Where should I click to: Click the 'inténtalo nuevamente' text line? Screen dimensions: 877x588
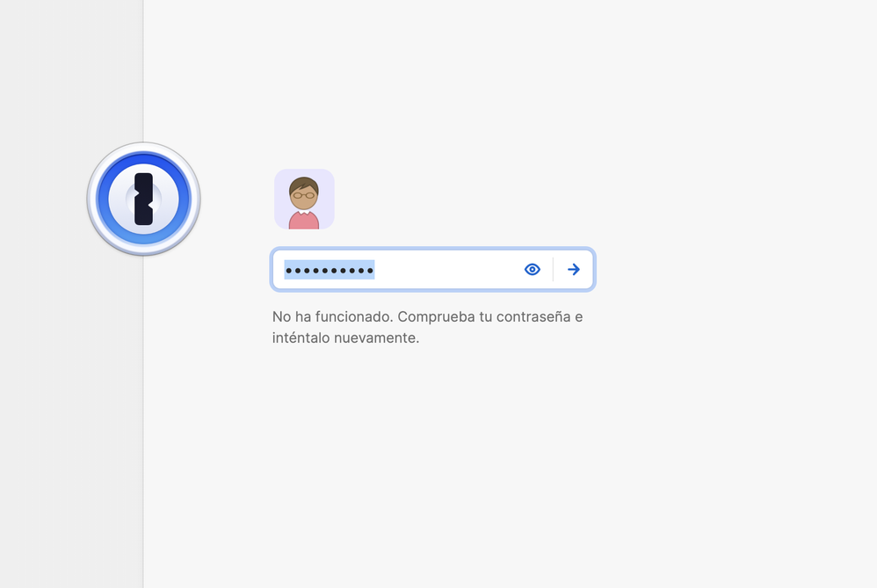[345, 338]
